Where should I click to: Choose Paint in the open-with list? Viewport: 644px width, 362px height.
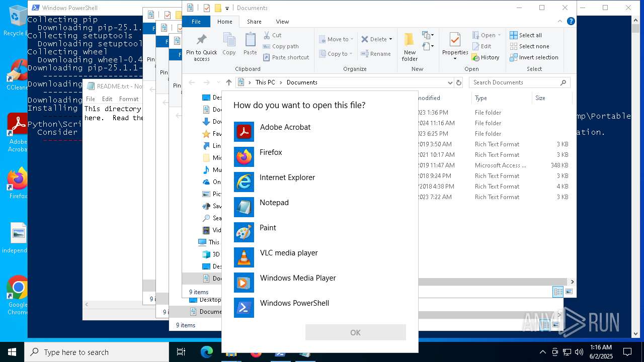click(319, 232)
